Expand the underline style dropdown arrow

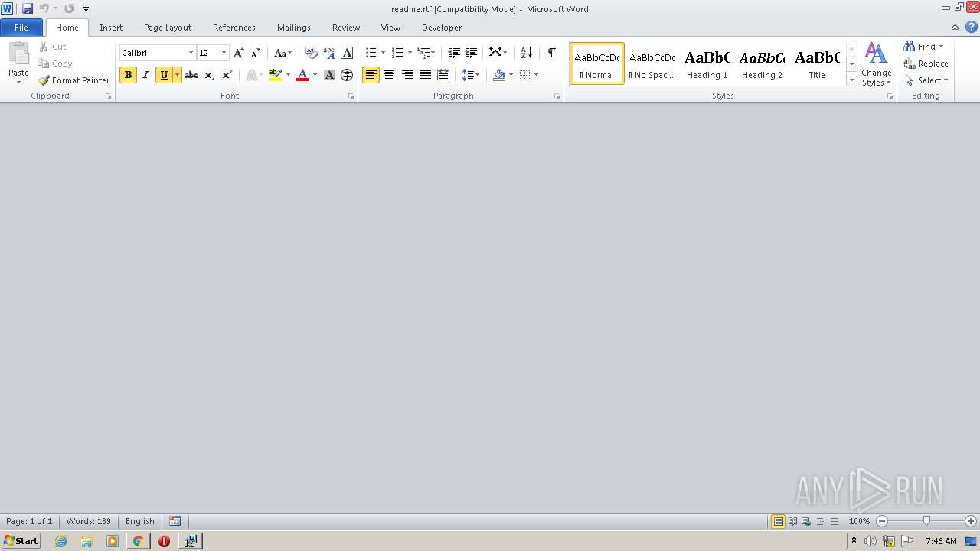[x=177, y=75]
